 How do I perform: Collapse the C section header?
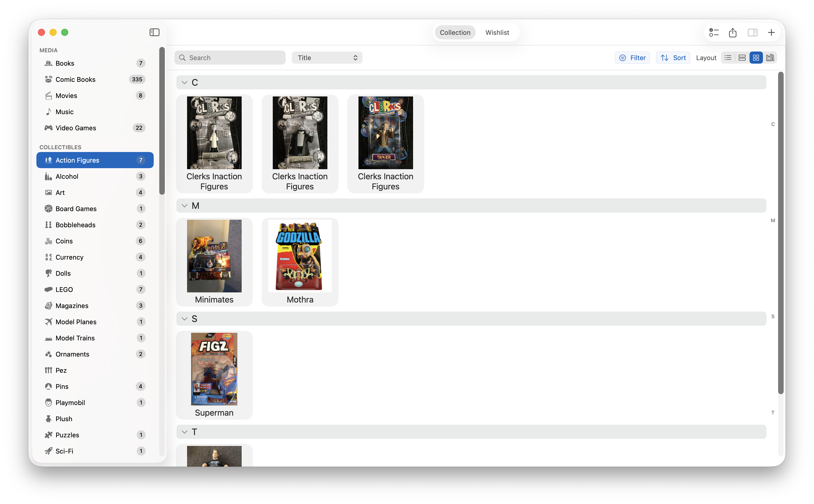pyautogui.click(x=185, y=82)
